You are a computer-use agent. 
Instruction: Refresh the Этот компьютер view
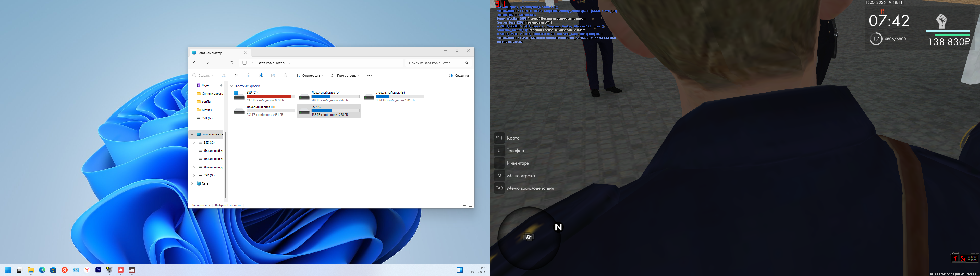click(231, 63)
